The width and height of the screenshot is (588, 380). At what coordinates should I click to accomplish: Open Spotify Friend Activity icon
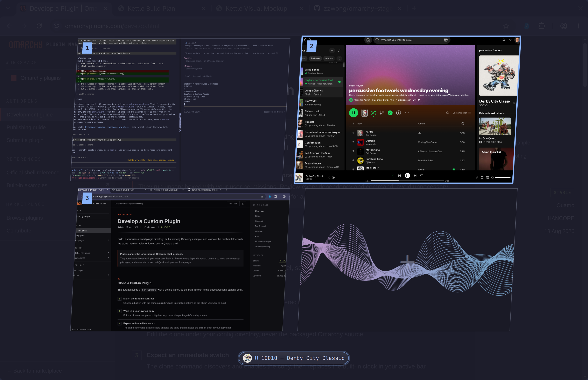pyautogui.click(x=510, y=40)
